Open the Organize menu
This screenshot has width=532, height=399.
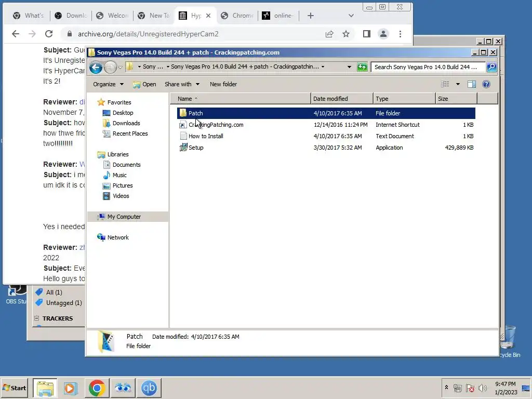[x=108, y=84]
